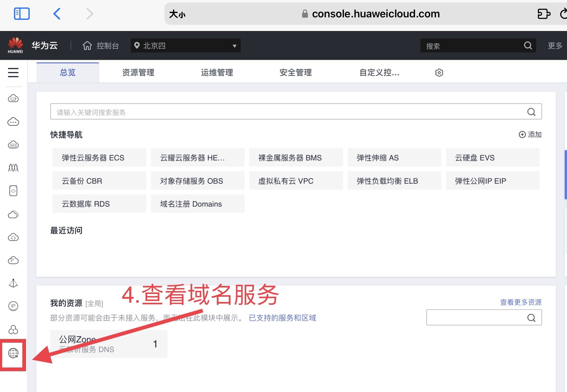Go back with the browser back arrow
567x392 pixels.
57,14
